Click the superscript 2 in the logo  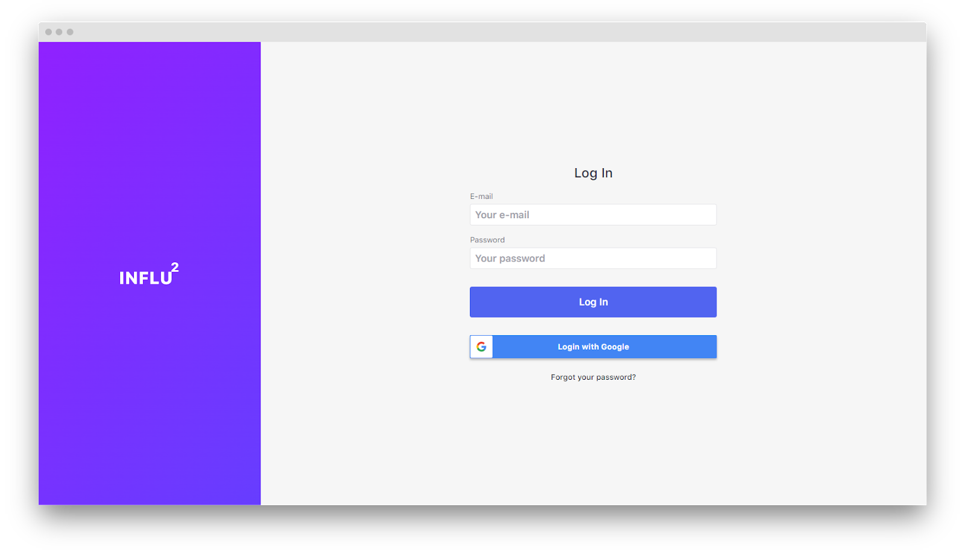pyautogui.click(x=174, y=267)
